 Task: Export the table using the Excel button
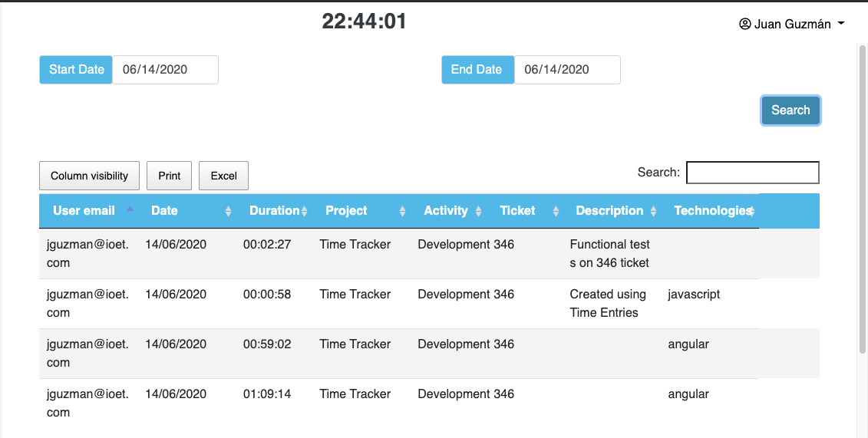coord(223,176)
